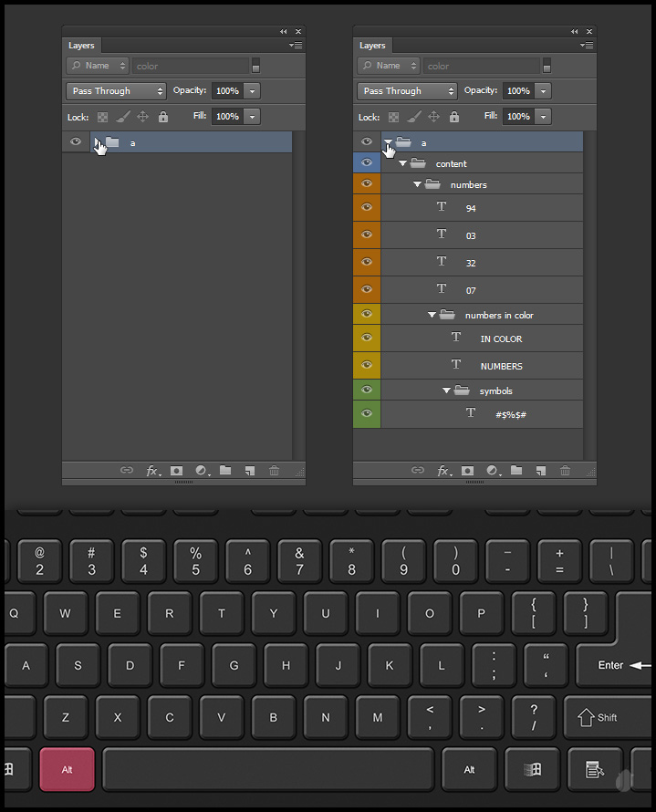Image resolution: width=656 pixels, height=812 pixels.
Task: Create new group in right Layers panel
Action: click(516, 471)
